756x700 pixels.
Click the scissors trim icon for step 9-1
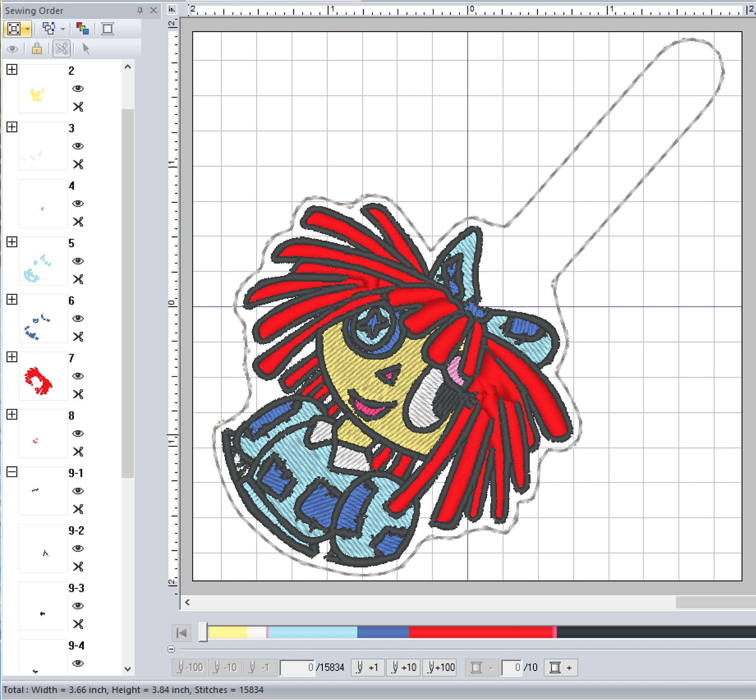coord(78,509)
